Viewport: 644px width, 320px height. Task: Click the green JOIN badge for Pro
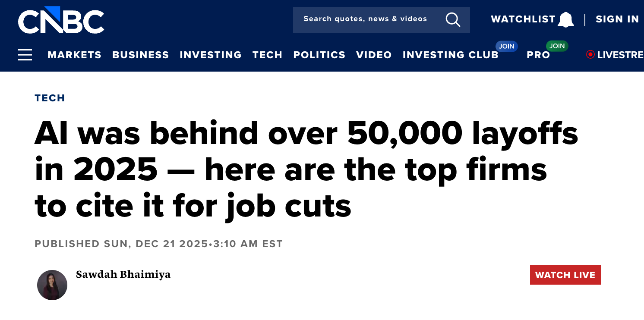point(557,46)
